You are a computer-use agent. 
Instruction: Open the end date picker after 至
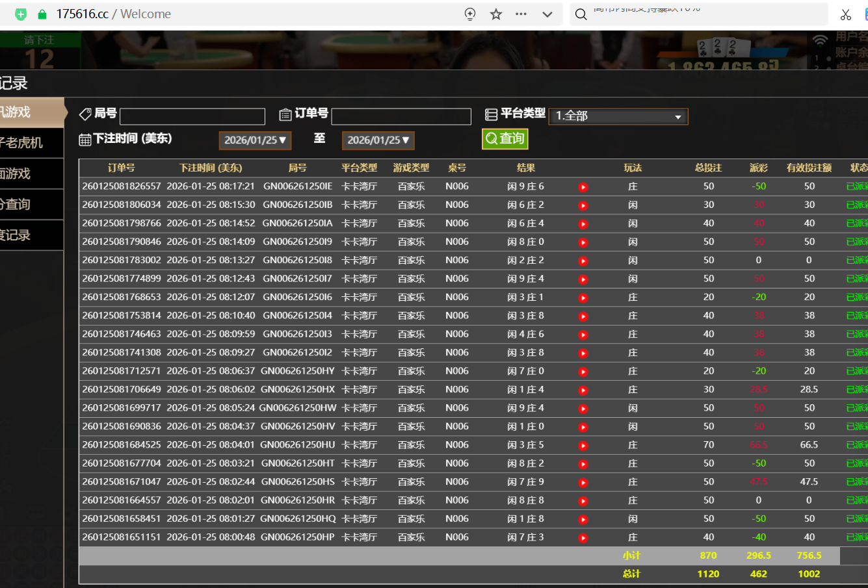pyautogui.click(x=378, y=140)
